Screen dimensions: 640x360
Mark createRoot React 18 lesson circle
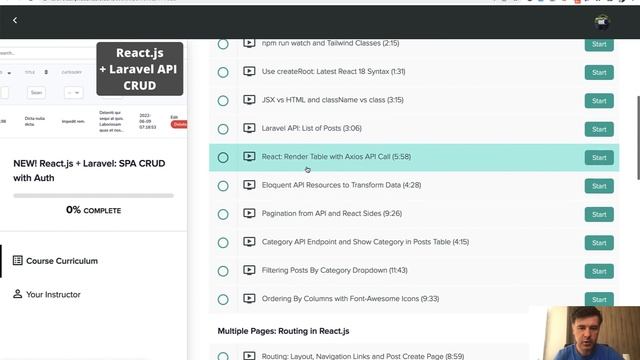pos(223,72)
